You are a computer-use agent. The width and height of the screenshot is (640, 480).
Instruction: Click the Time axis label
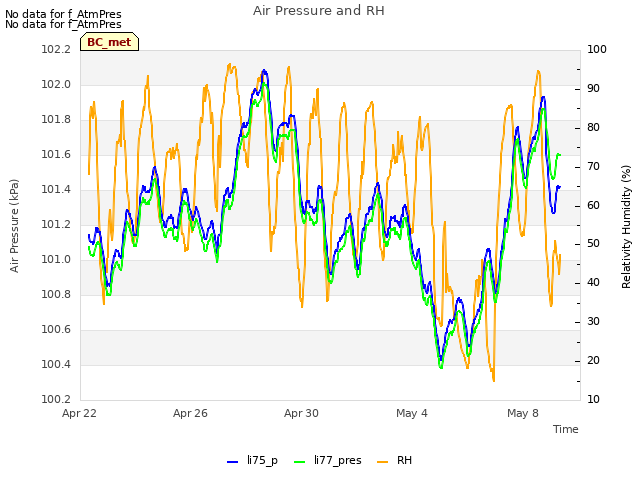click(566, 429)
